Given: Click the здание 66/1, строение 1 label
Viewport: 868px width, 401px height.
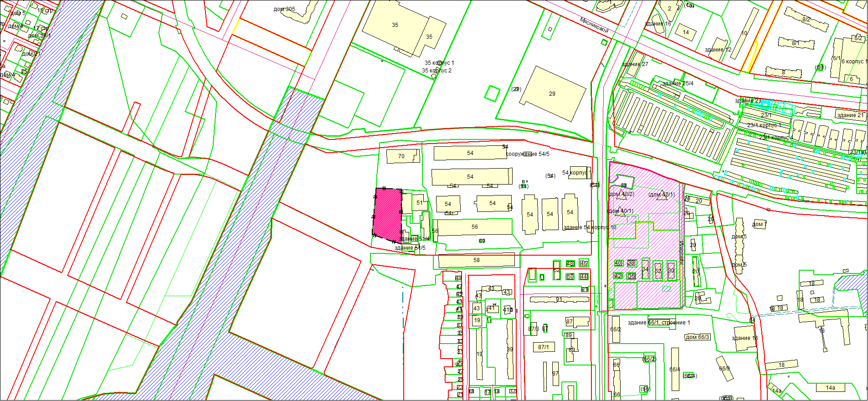Looking at the screenshot, I should (658, 323).
